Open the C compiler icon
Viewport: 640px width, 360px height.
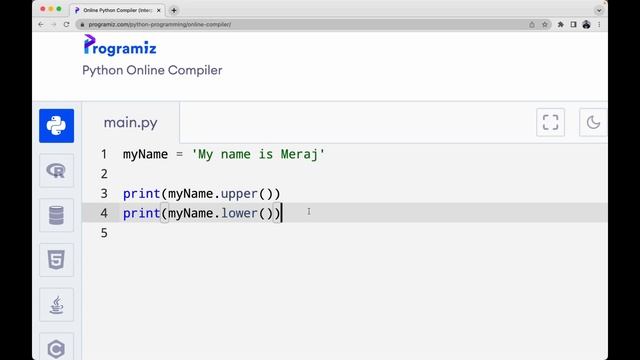point(56,348)
